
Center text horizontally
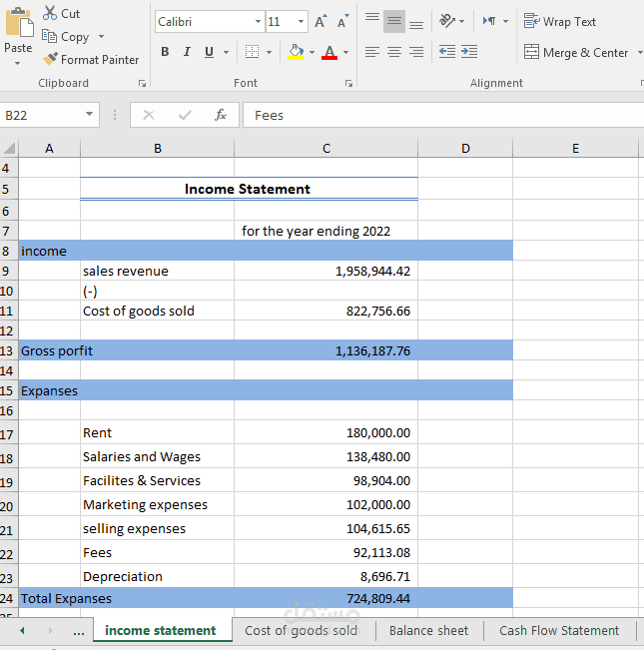pyautogui.click(x=394, y=52)
